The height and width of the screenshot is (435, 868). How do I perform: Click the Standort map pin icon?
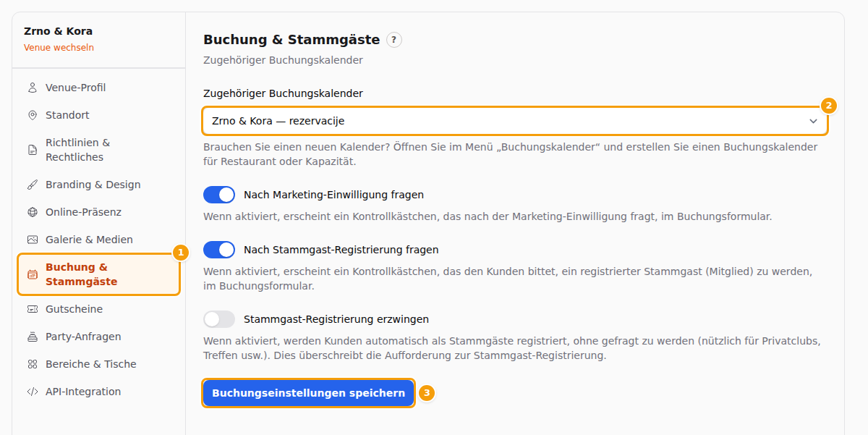click(32, 115)
